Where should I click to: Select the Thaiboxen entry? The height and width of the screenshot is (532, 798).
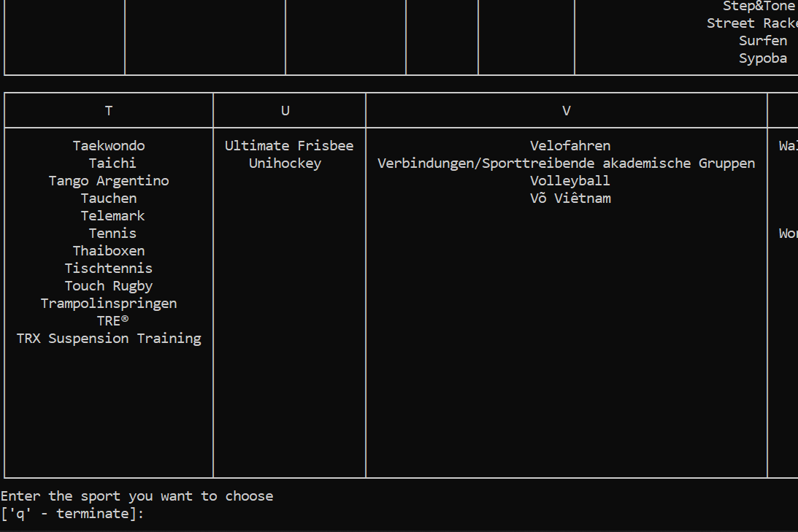108,251
